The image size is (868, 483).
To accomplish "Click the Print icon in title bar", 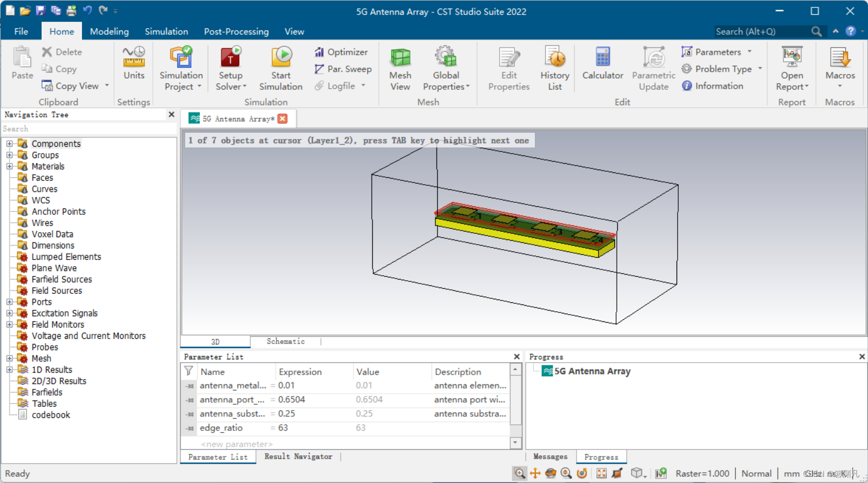I will (x=71, y=10).
